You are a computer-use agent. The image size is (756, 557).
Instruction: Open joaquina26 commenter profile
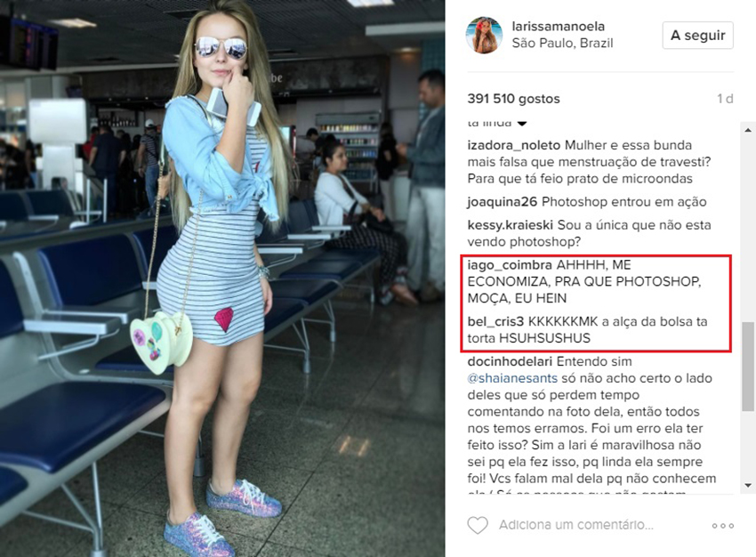coord(502,202)
